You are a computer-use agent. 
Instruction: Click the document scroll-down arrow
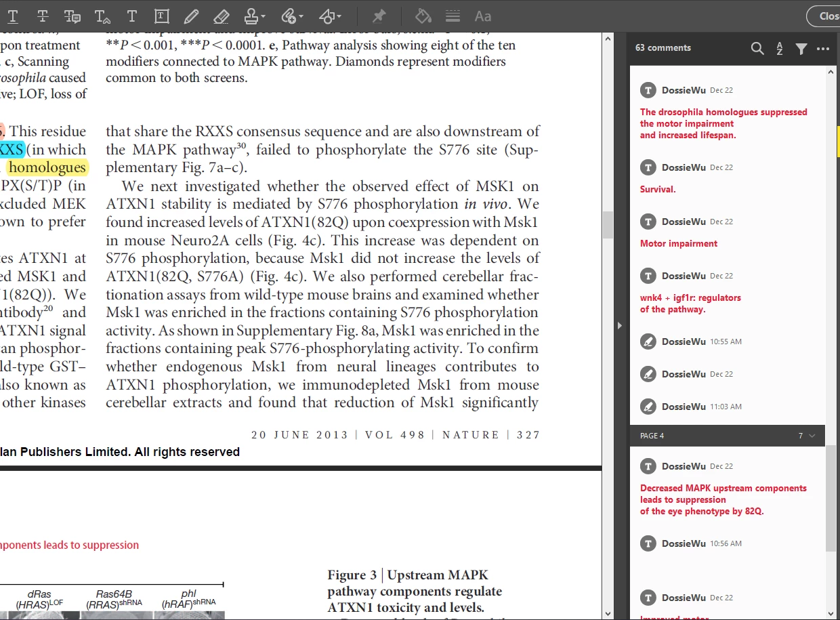click(608, 613)
